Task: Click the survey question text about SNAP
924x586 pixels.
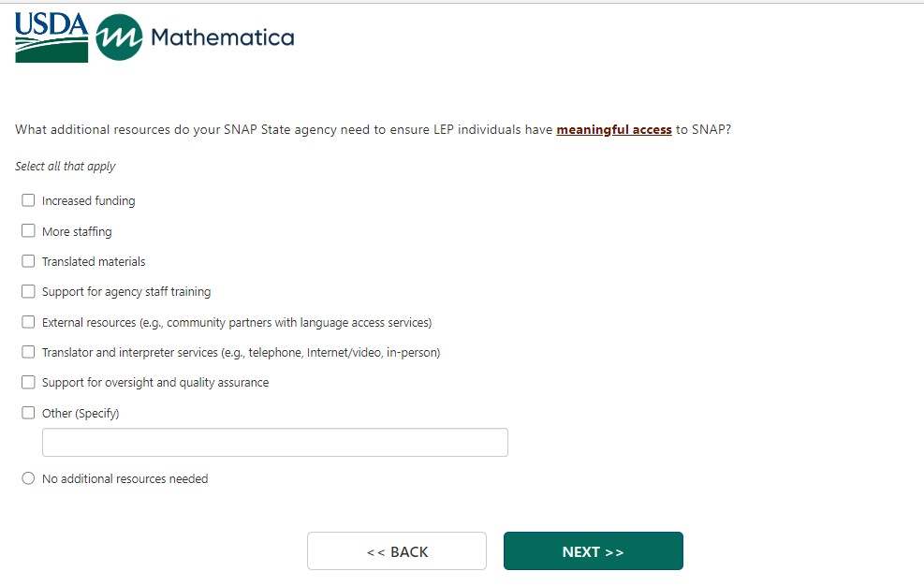Action: 281,130
